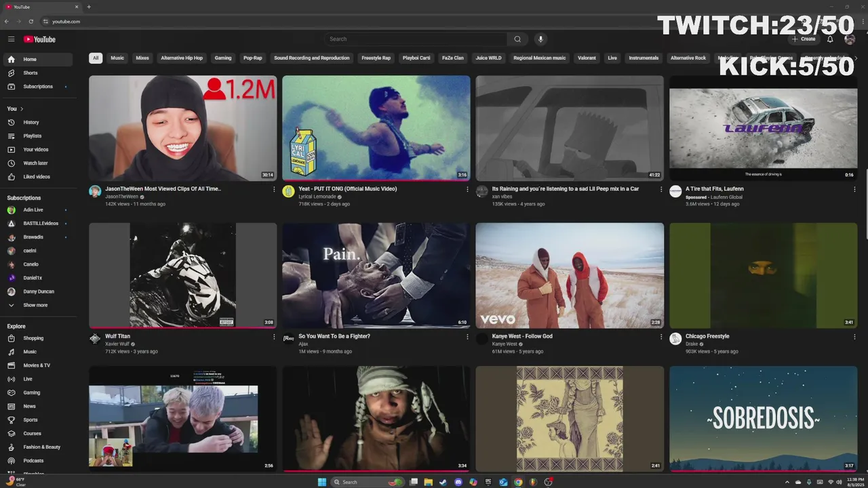The image size is (868, 488).
Task: Open watch History
Action: pos(37,122)
